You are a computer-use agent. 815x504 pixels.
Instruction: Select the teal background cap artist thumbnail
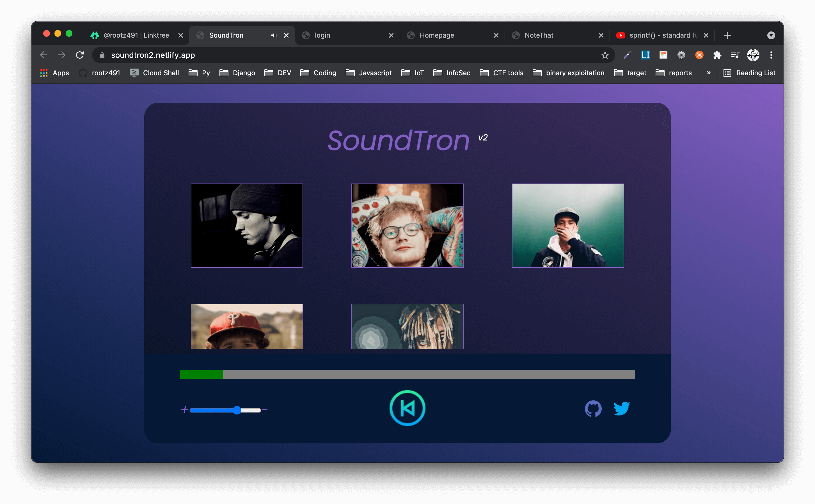568,225
